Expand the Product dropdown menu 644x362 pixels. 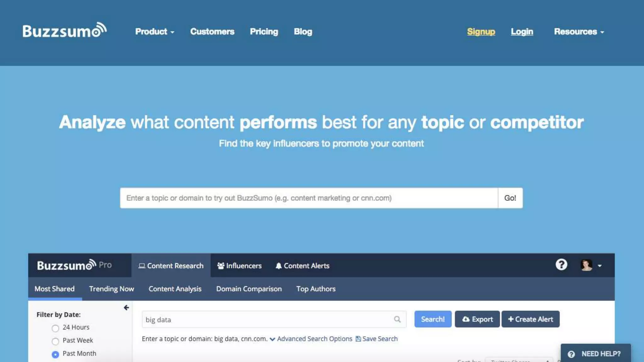point(154,32)
